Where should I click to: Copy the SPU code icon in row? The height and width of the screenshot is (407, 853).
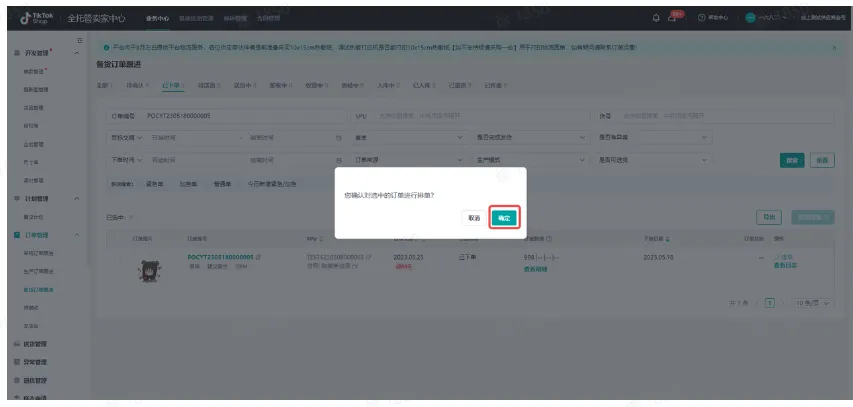point(369,257)
